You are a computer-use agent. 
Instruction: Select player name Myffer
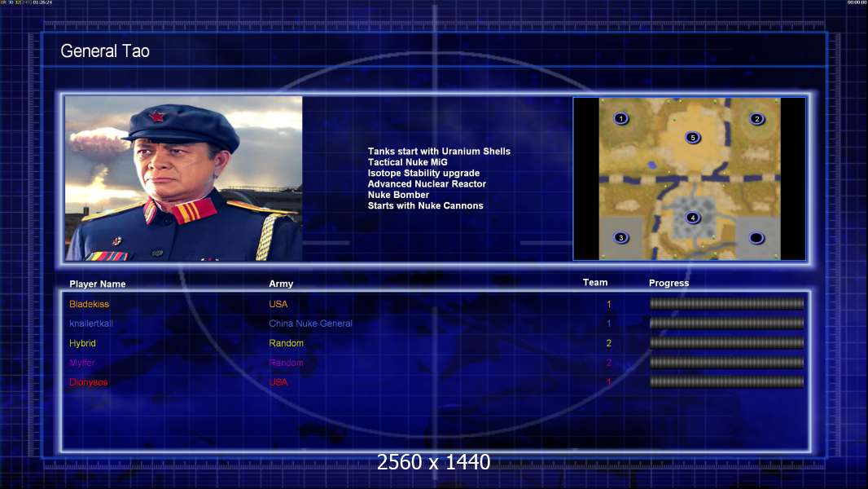tap(82, 363)
